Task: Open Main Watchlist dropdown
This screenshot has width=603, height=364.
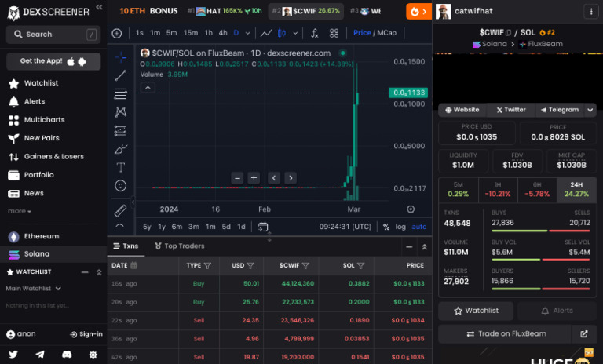Action: (34, 288)
